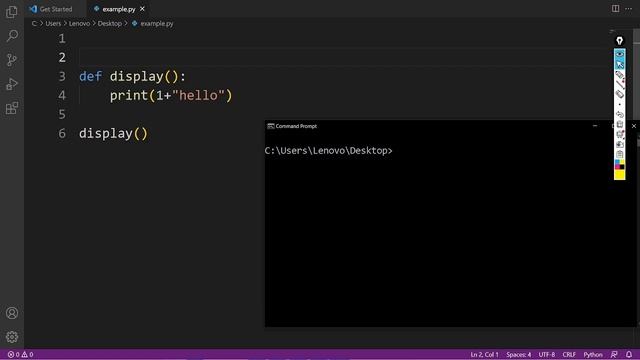The height and width of the screenshot is (360, 640).
Task: Open the Search view in activity bar
Action: click(12, 36)
